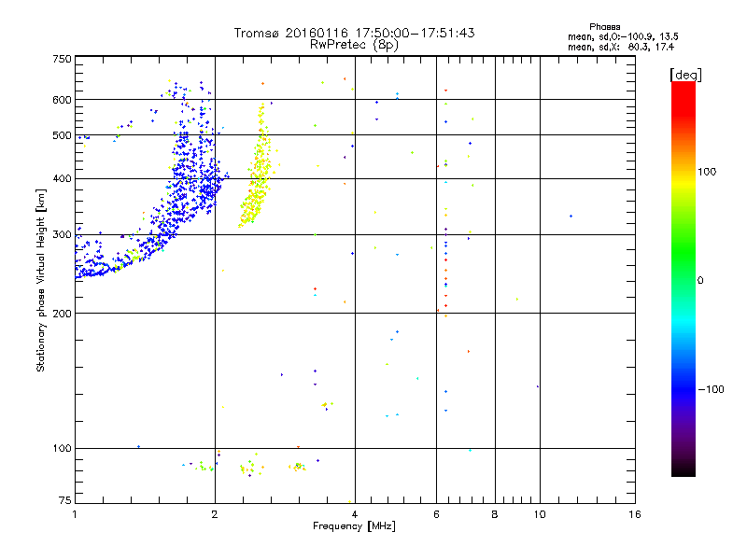This screenshot has height=560, width=747.
Task: Click the Stationary phase Virtual Height label
Action: [x=41, y=280]
